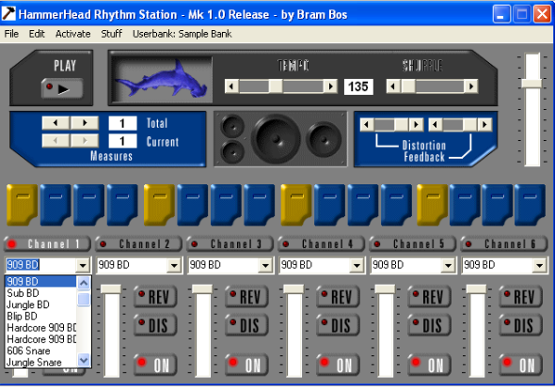Toggle the fourth yellow step pad (step 13)
Image resolution: width=555 pixels, height=392 pixels.
pyautogui.click(x=432, y=205)
